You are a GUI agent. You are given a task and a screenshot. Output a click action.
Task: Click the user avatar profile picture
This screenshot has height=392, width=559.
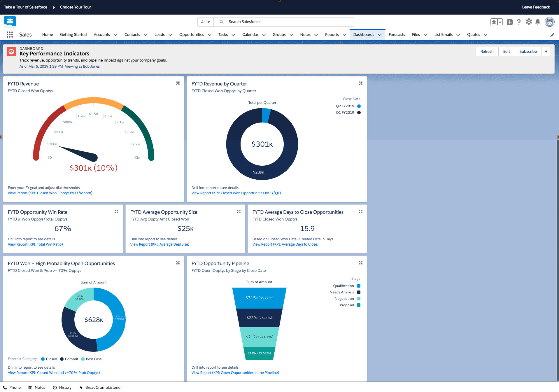[x=549, y=22]
